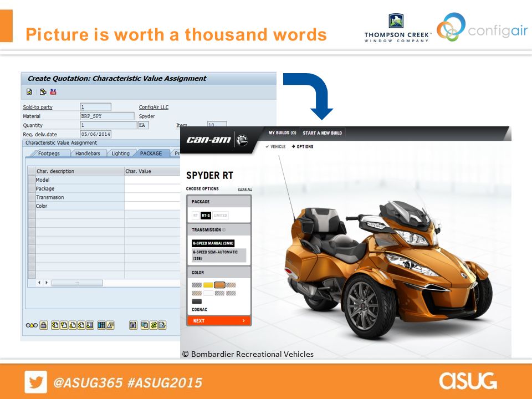The height and width of the screenshot is (399, 532).
Task: Click the right scroll arrow under the table
Action: click(x=47, y=282)
